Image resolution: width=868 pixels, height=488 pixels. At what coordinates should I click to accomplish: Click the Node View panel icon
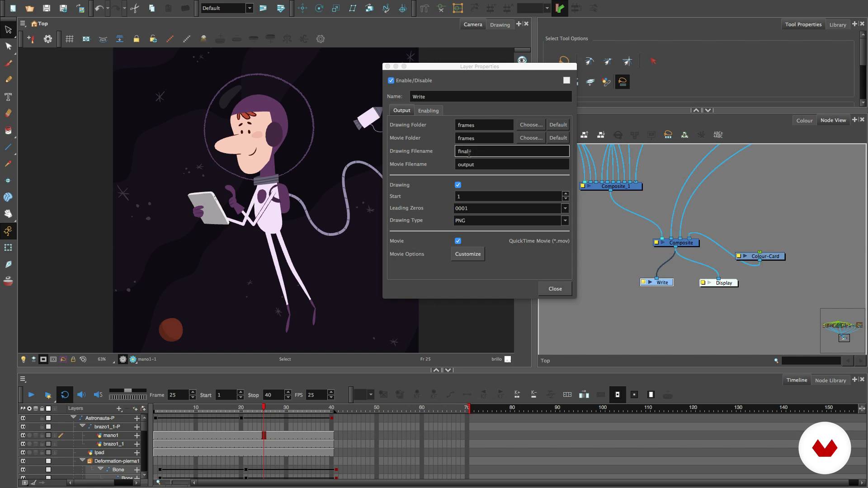[x=834, y=120]
